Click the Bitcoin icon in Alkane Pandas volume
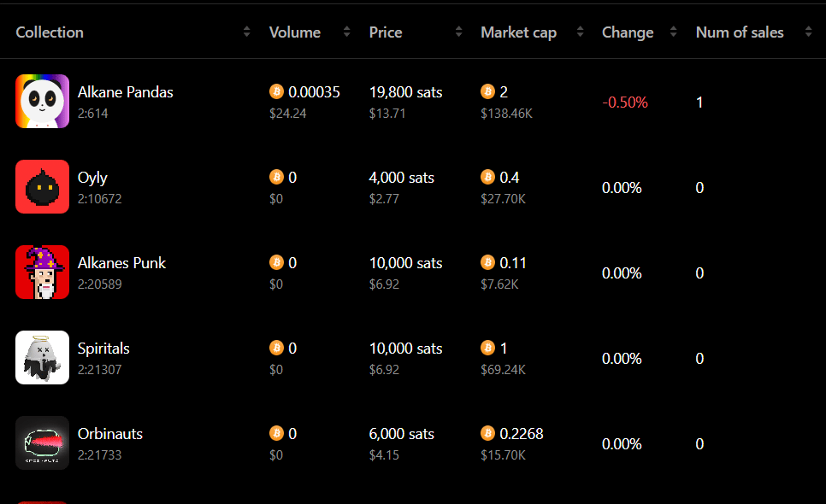The width and height of the screenshot is (826, 504). (x=276, y=91)
